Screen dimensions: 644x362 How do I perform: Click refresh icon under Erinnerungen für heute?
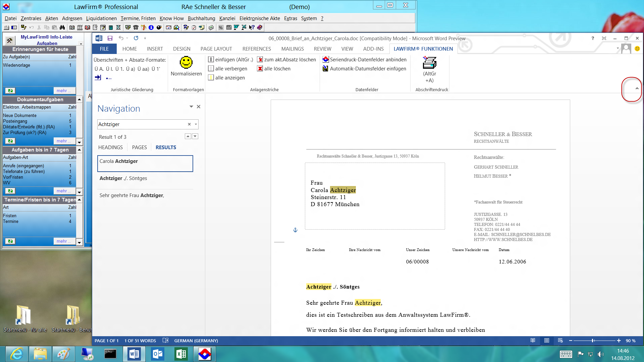pos(10,90)
